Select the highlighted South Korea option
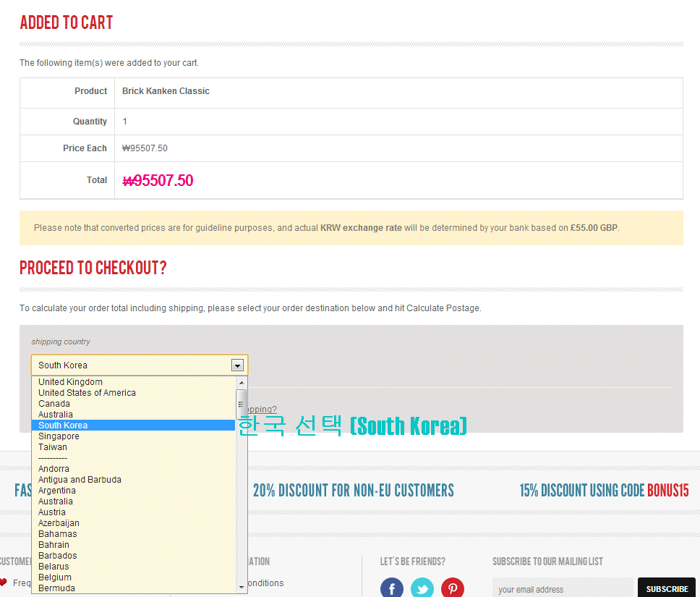Screen dimensions: 700x597 tap(63, 425)
